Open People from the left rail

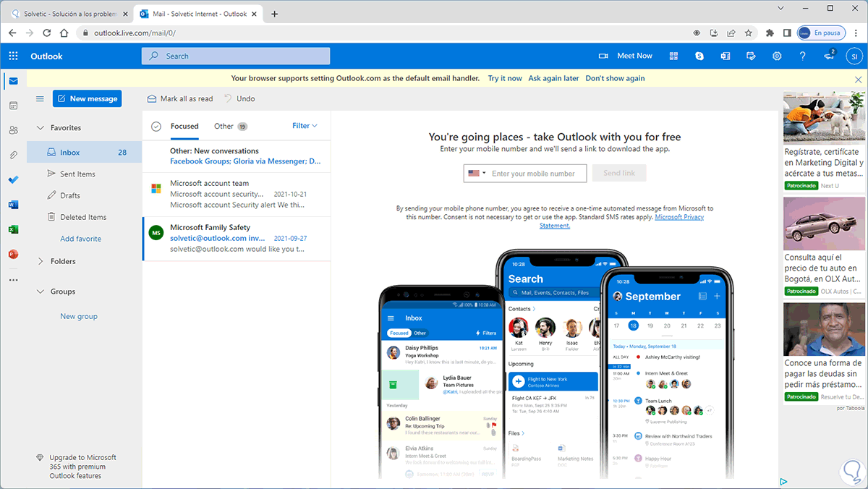[x=13, y=130]
